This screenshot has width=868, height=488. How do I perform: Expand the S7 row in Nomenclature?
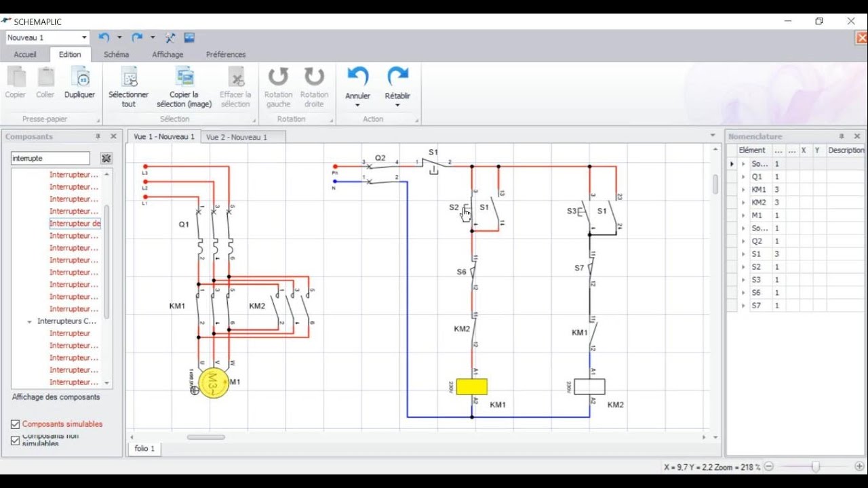pos(743,306)
